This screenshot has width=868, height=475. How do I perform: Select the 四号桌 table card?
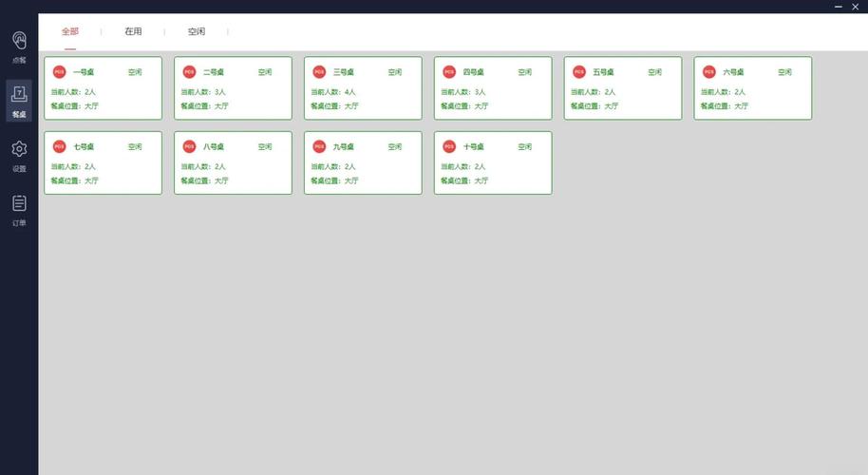tap(493, 88)
